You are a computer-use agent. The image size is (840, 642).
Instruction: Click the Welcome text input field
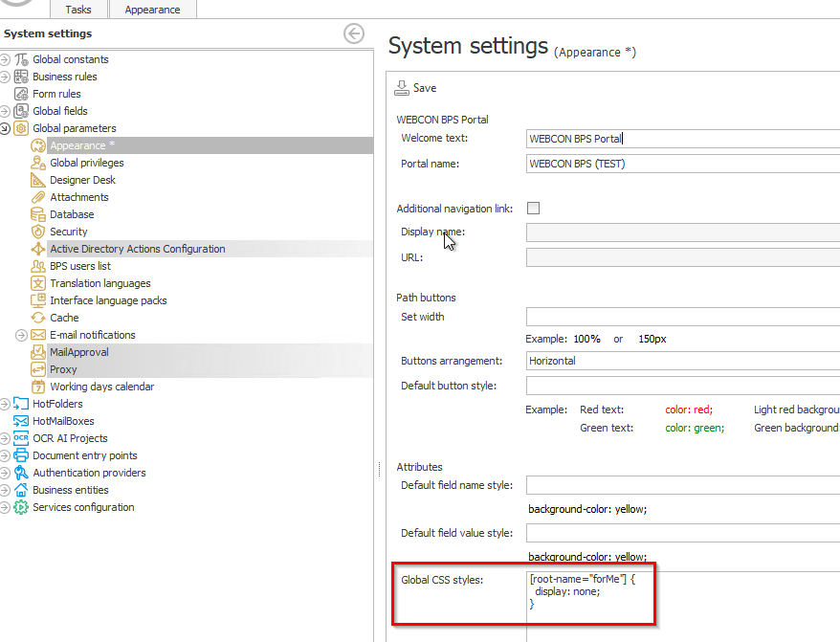[x=682, y=139]
